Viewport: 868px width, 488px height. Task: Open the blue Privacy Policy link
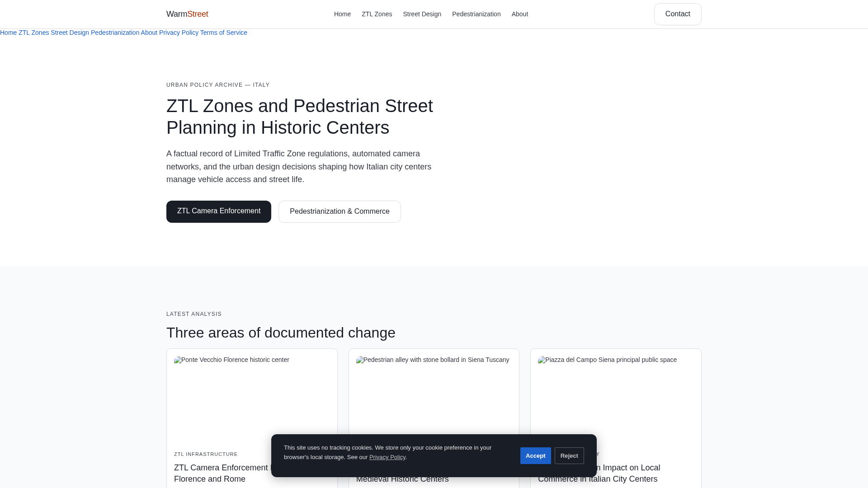tap(179, 33)
